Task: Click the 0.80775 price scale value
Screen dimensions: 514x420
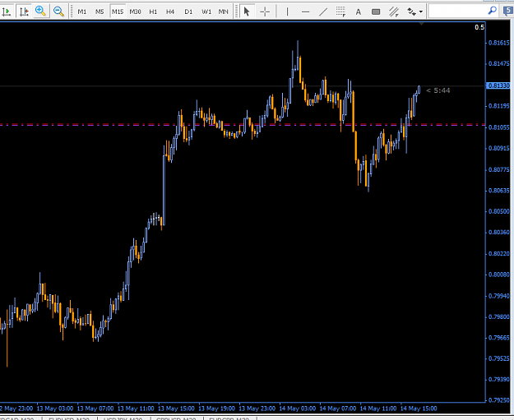Action: [x=499, y=169]
